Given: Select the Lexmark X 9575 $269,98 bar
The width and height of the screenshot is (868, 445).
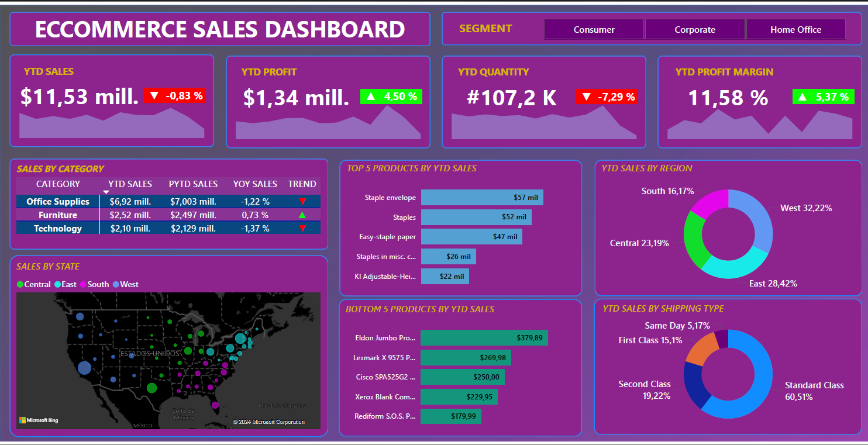Looking at the screenshot, I should click(x=466, y=357).
